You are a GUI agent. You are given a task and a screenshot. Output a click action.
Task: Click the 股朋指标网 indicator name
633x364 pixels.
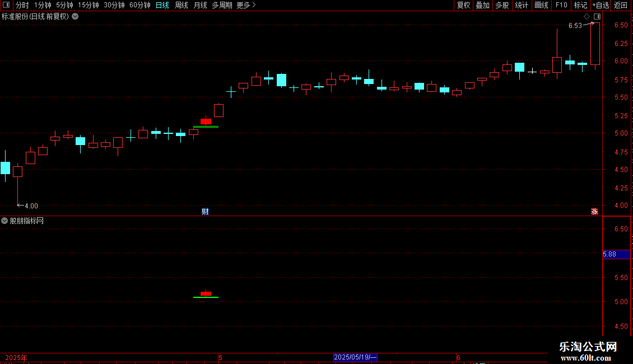click(x=27, y=221)
